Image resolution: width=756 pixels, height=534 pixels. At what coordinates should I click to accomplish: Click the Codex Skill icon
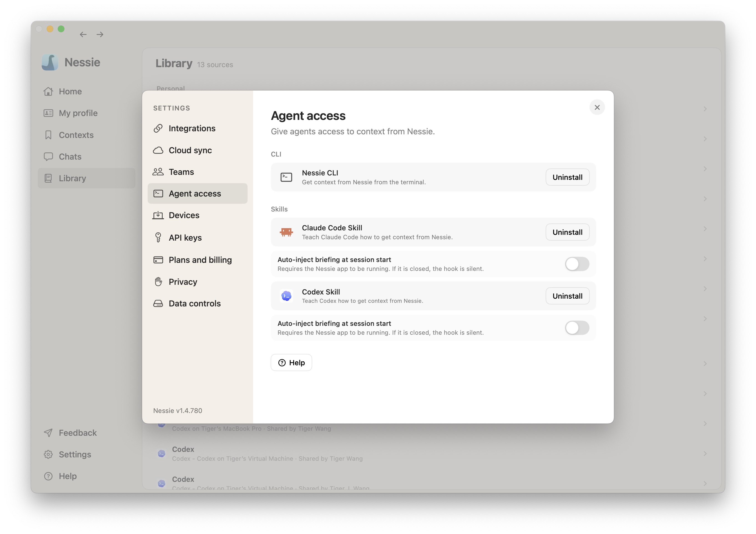point(286,296)
